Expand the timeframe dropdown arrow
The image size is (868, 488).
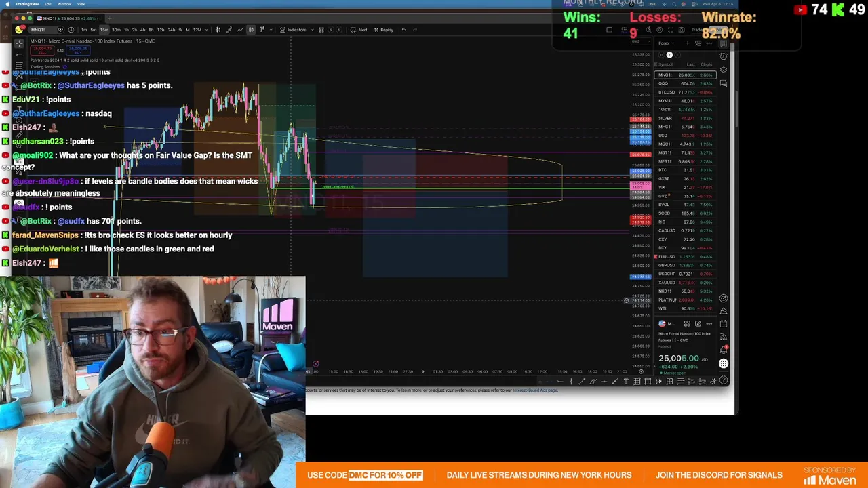pos(206,30)
